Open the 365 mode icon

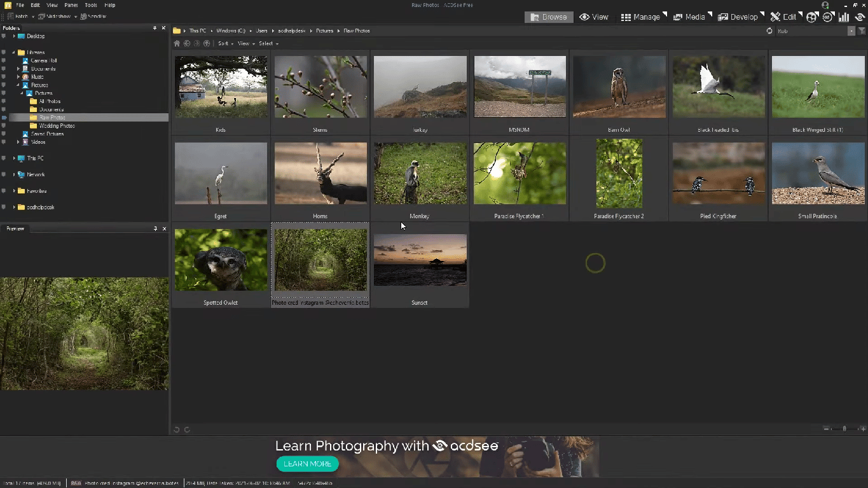(x=828, y=17)
